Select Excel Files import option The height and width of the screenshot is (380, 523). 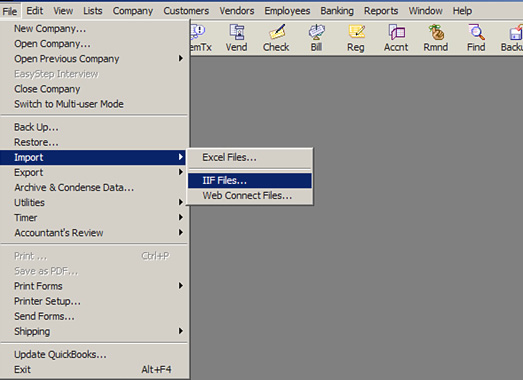250,157
